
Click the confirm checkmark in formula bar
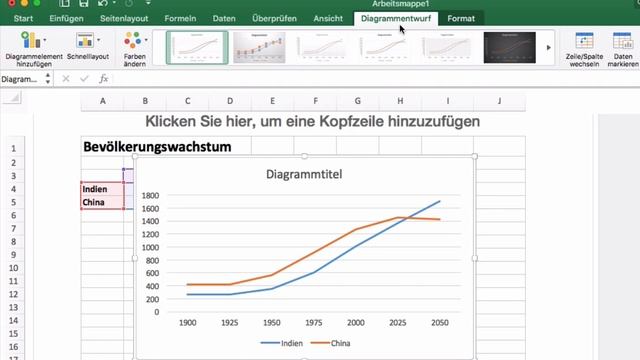coord(84,79)
